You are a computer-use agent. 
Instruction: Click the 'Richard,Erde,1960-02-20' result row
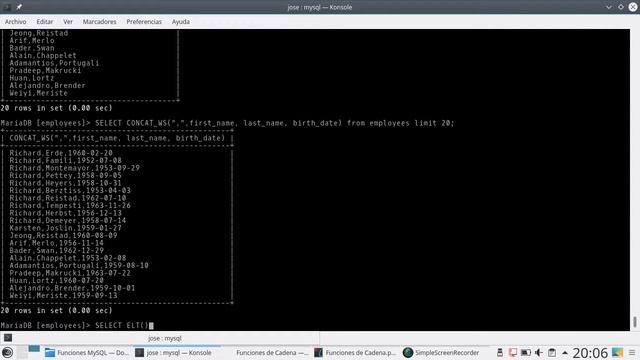61,153
